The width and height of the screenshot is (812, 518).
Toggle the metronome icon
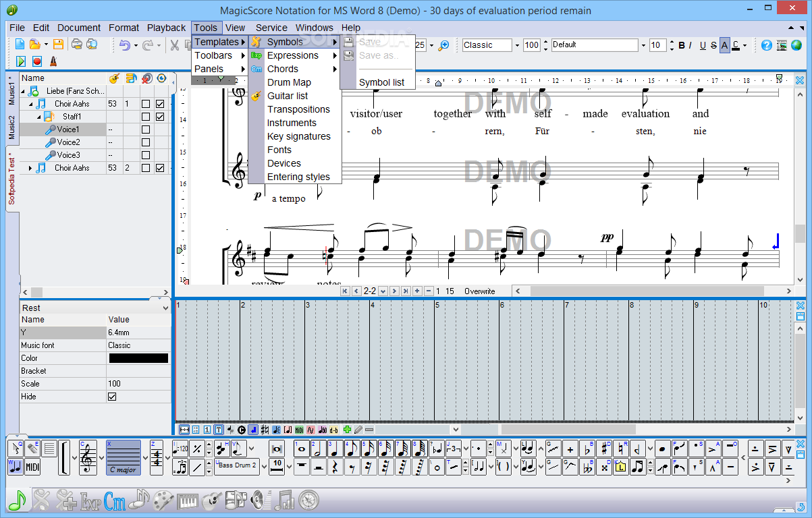coord(53,61)
